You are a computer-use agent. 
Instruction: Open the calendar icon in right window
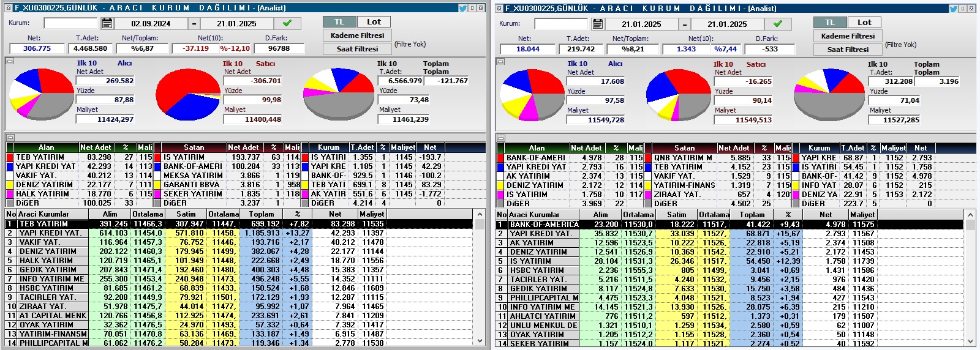(x=598, y=24)
